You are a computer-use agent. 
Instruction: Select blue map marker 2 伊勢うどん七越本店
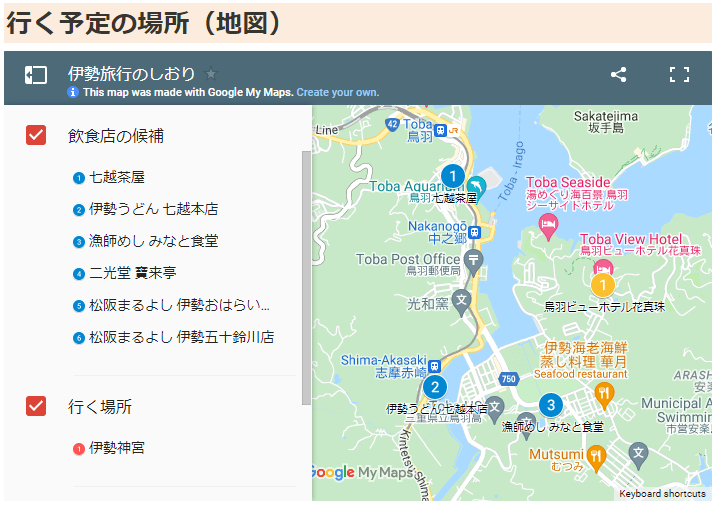tap(435, 387)
